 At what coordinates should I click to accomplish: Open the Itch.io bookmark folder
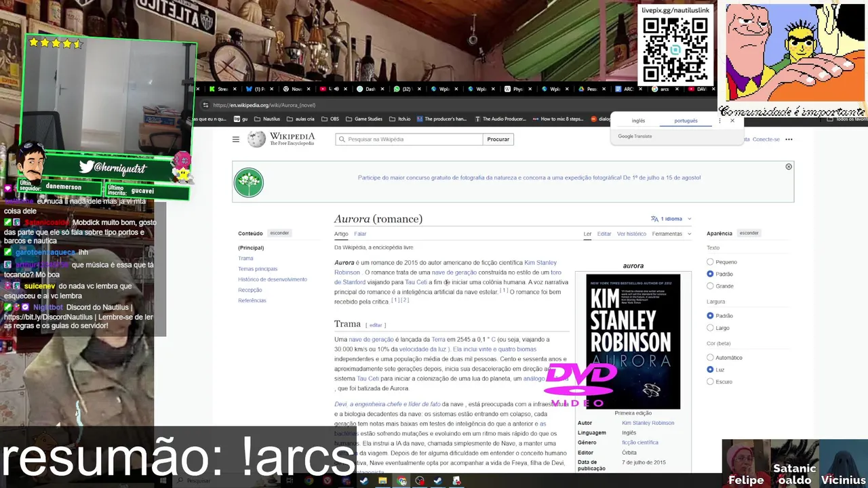point(400,119)
